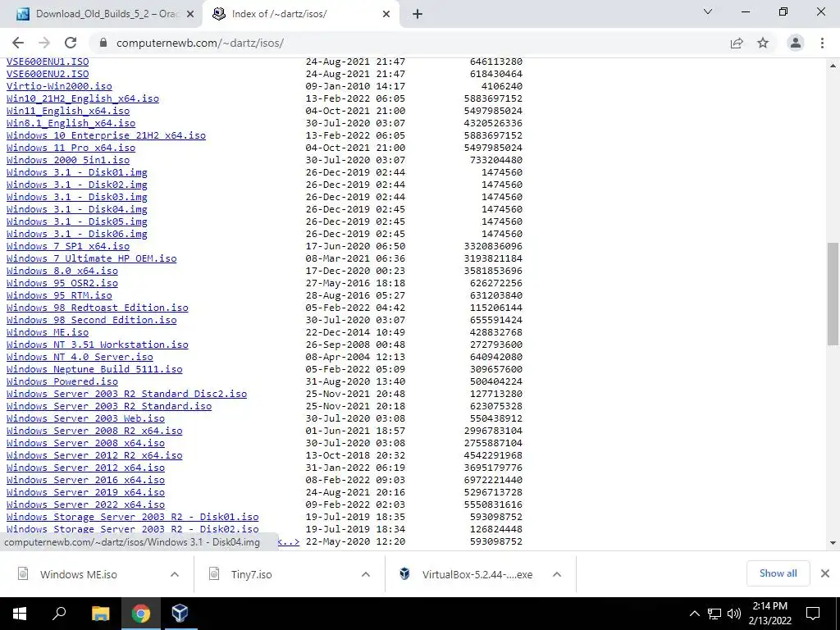Image resolution: width=840 pixels, height=630 pixels.
Task: Click the volume speaker tray icon
Action: 734,614
